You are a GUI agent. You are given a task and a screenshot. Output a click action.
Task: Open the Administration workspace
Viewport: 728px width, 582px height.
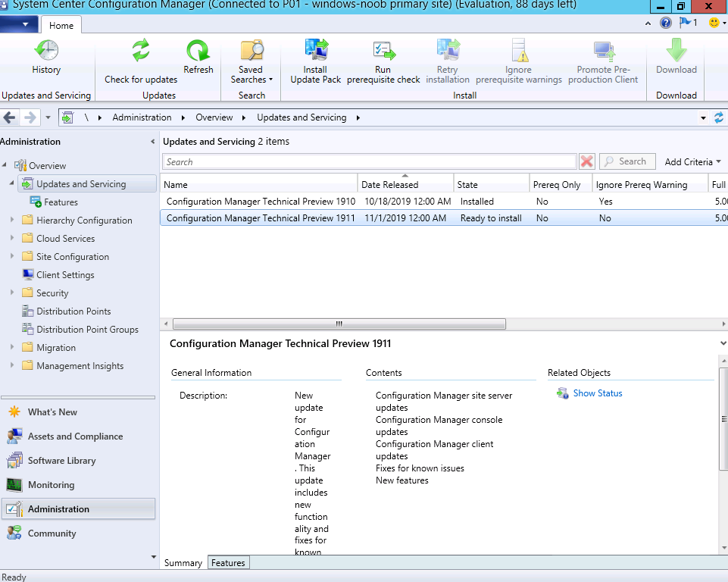click(x=79, y=509)
